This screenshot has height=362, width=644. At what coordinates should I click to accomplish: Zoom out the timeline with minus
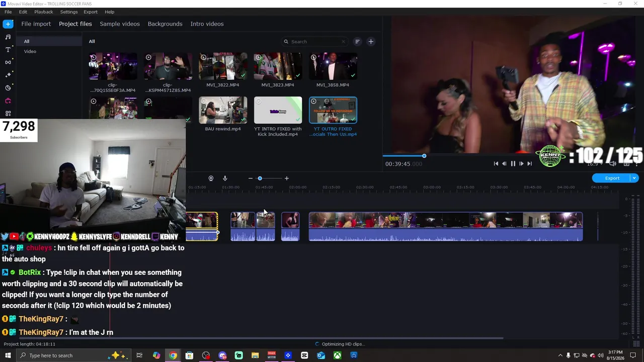(251, 178)
